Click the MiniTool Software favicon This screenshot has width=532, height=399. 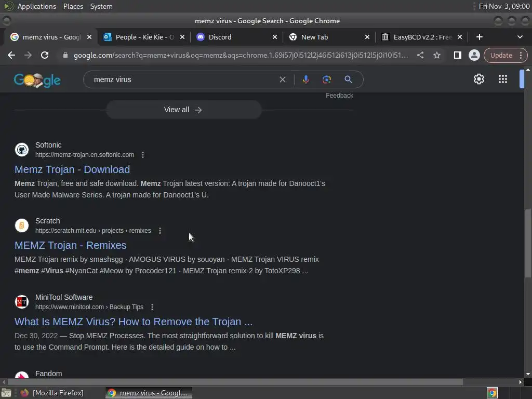(x=22, y=302)
